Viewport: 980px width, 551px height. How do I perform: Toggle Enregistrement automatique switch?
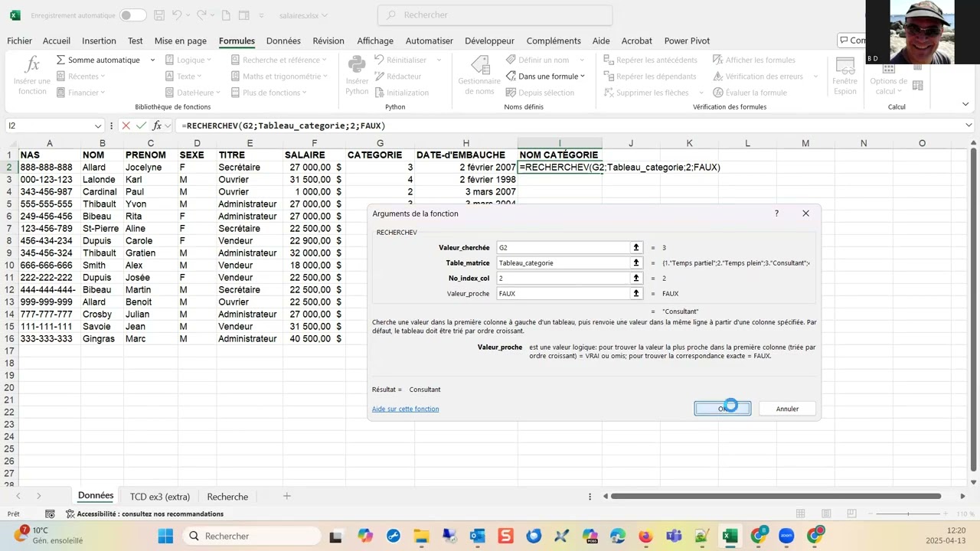132,15
